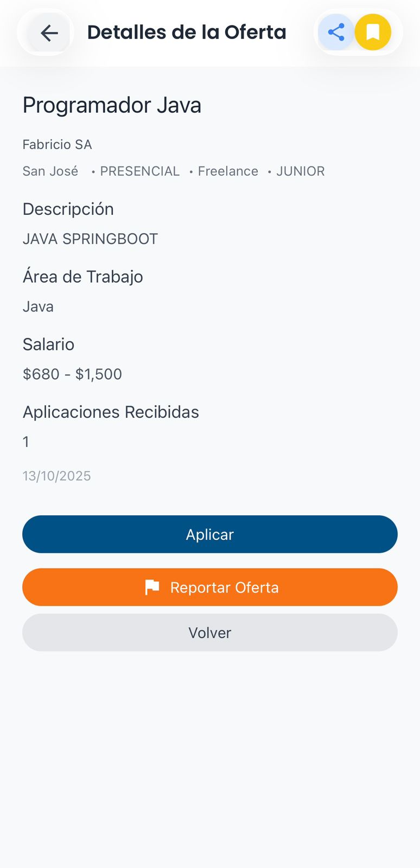The height and width of the screenshot is (868, 420).
Task: Click the Freelance contract type tag
Action: (x=228, y=171)
